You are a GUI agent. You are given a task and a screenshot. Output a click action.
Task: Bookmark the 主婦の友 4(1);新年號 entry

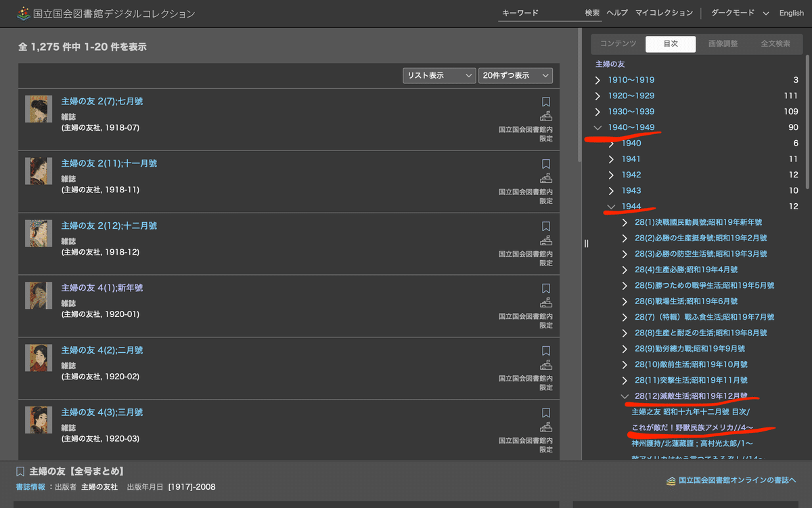546,289
